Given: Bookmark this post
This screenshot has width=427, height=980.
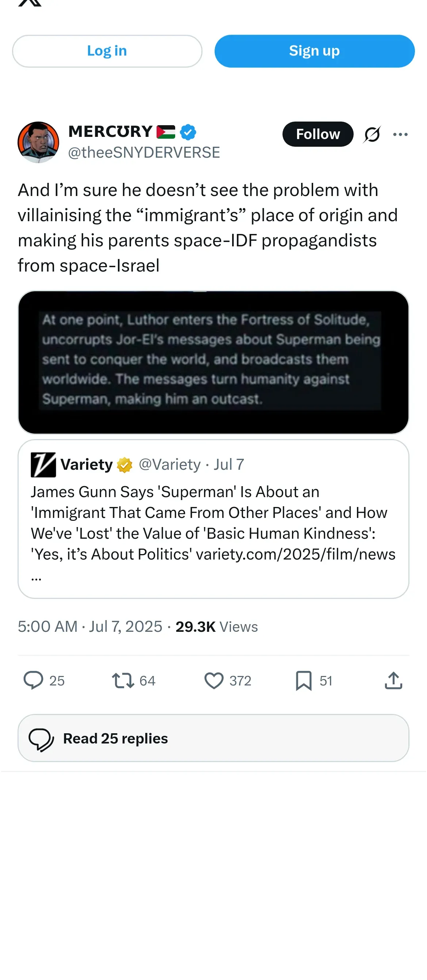Looking at the screenshot, I should pos(303,680).
